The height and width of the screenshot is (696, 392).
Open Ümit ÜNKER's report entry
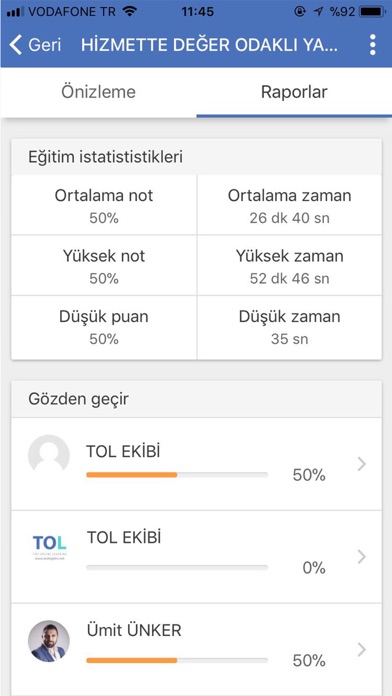196,649
